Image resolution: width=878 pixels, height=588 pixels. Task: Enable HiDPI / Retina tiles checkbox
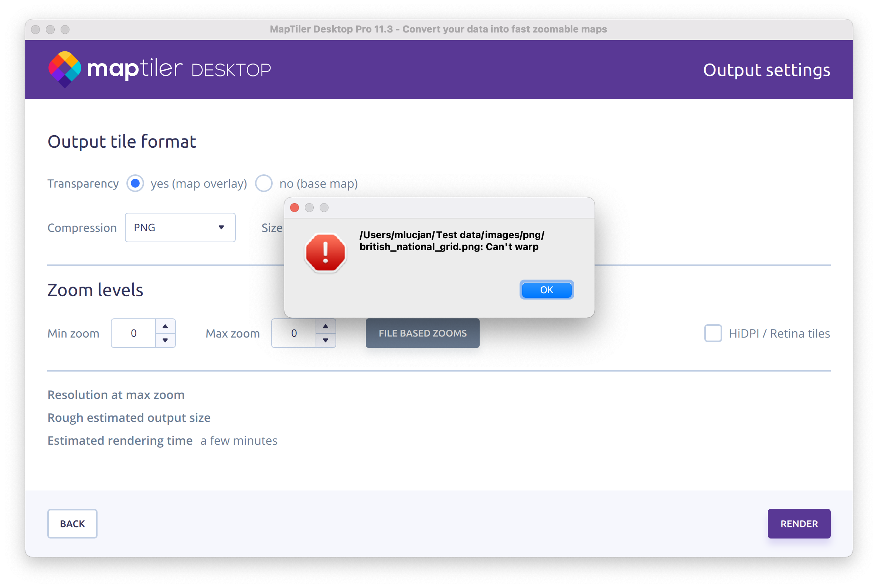(712, 334)
